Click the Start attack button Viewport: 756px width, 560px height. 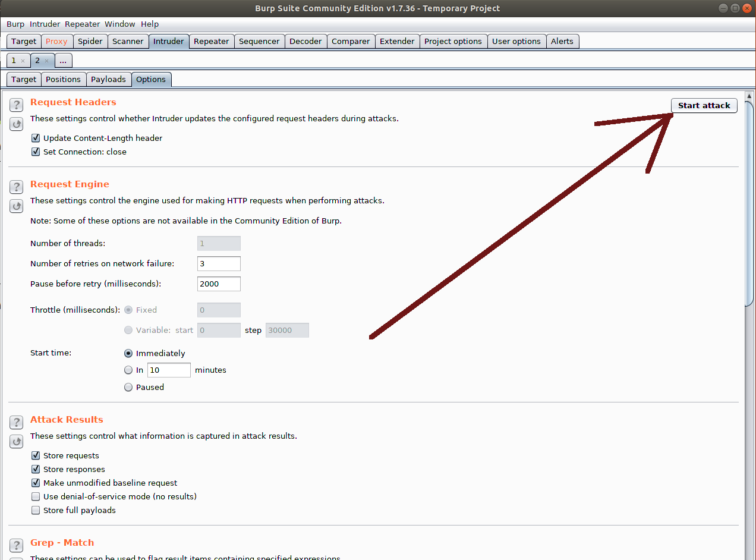click(704, 105)
